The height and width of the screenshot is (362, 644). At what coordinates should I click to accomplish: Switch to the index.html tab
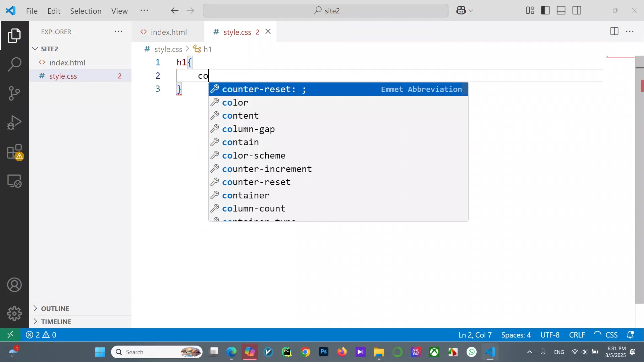tap(168, 32)
